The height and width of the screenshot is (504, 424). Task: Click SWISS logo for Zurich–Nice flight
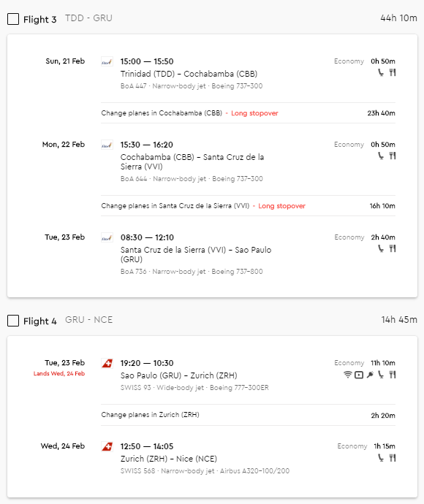coord(107,446)
